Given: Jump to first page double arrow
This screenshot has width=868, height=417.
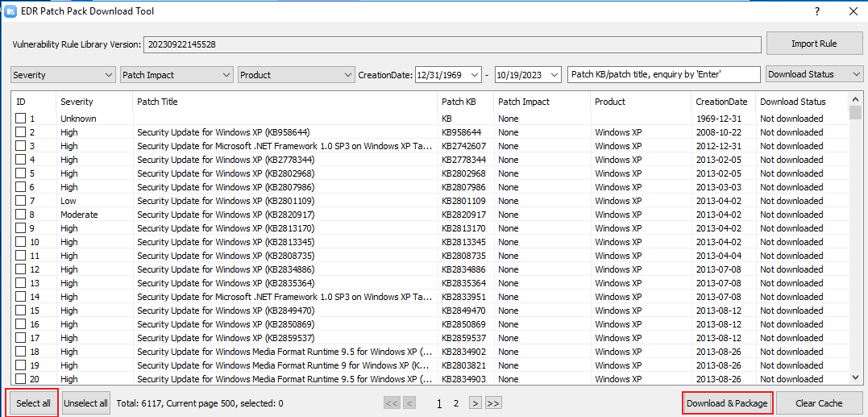Looking at the screenshot, I should click(392, 403).
